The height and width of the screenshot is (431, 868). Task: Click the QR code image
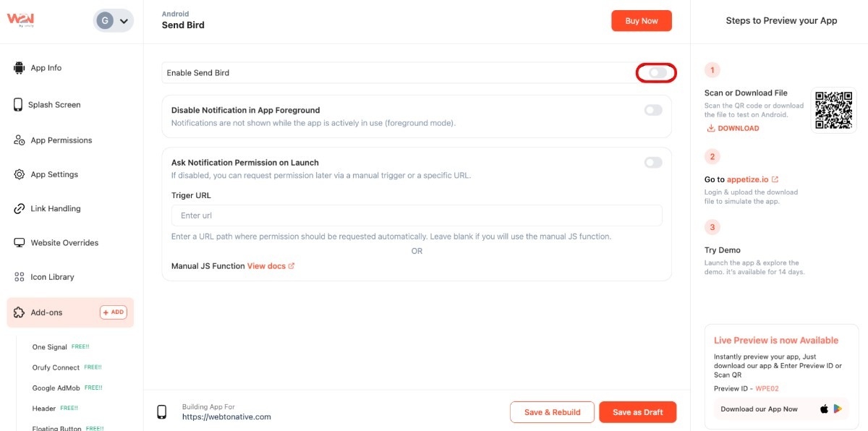tap(834, 110)
